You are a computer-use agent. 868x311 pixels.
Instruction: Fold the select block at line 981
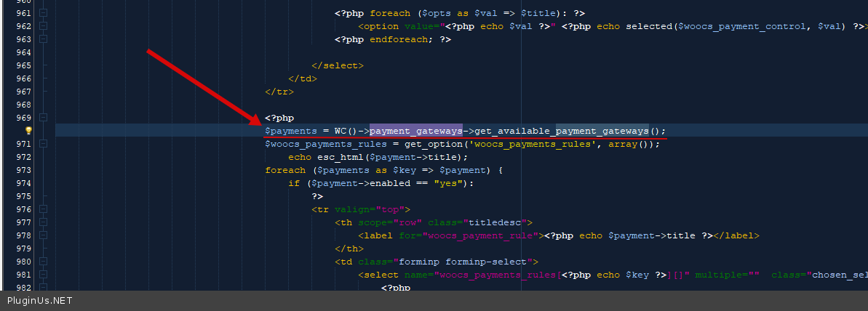(x=43, y=275)
